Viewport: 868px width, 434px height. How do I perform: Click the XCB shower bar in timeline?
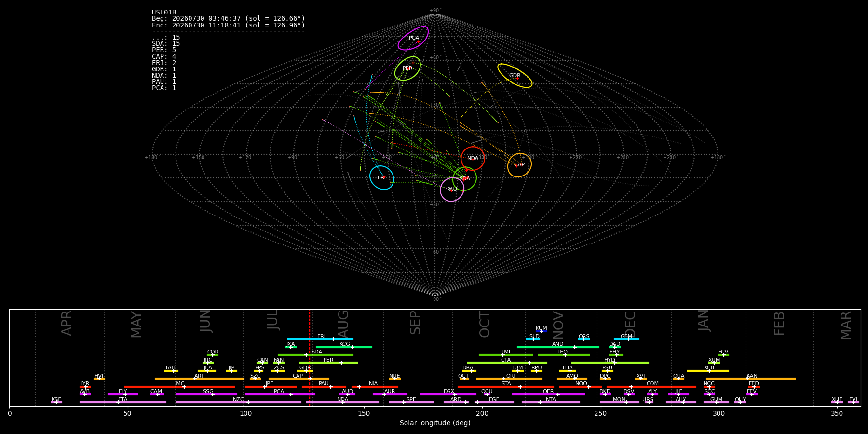708,370
